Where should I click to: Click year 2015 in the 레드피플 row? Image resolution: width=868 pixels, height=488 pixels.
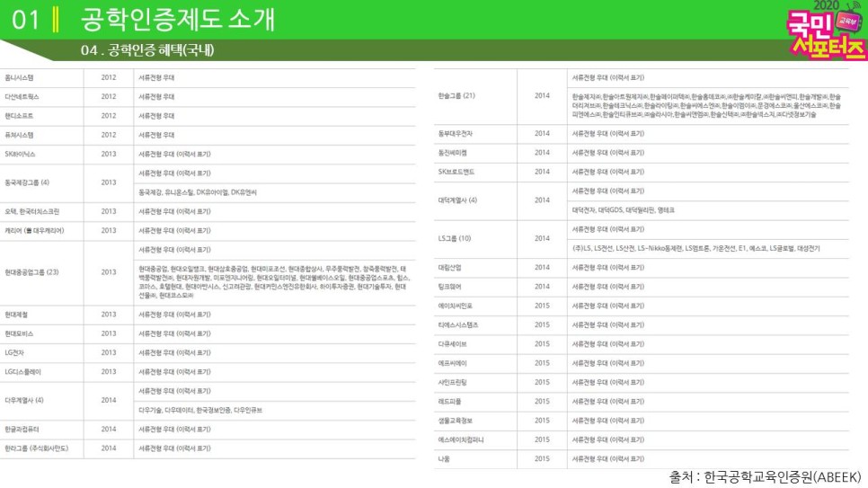(x=542, y=401)
